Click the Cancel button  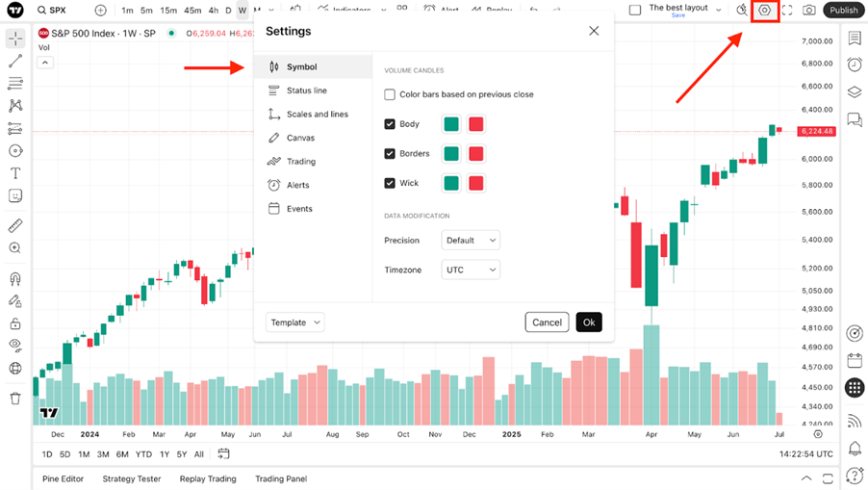click(547, 322)
